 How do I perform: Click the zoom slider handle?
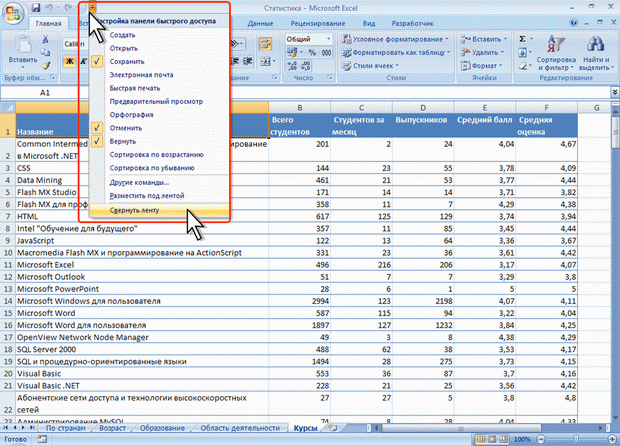tap(576, 439)
